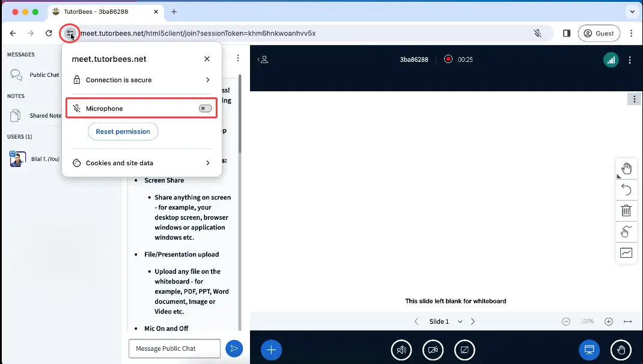Viewport: 643px width, 364px height.
Task: Open Cookies and site data
Action: pyautogui.click(x=141, y=163)
